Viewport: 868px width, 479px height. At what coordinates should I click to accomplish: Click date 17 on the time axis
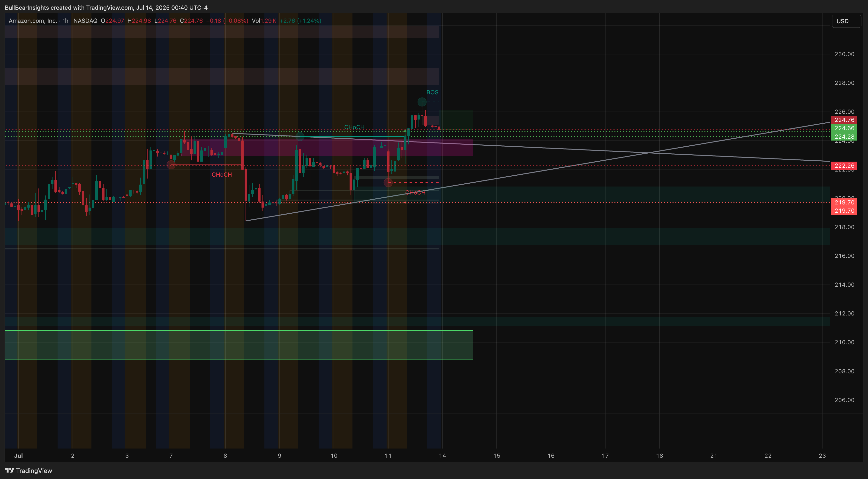pyautogui.click(x=605, y=456)
